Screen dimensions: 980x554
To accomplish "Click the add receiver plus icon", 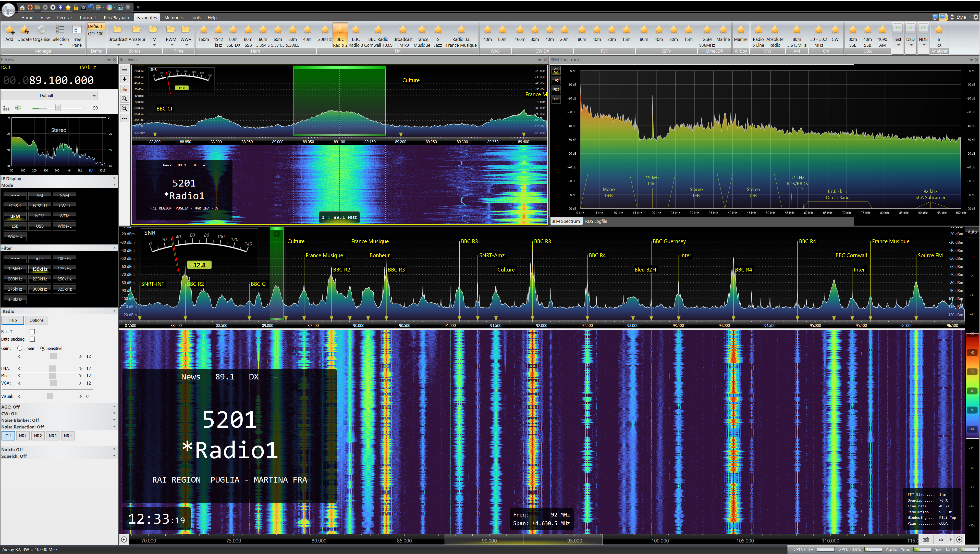I will point(124,79).
